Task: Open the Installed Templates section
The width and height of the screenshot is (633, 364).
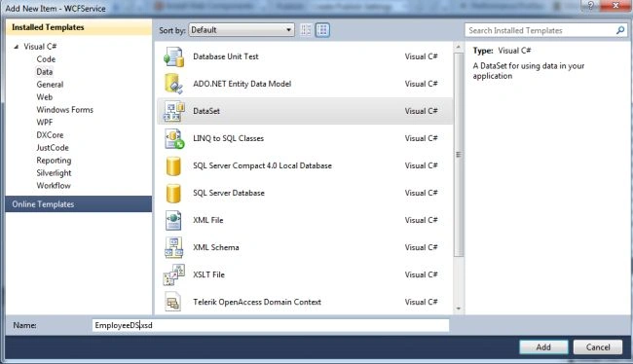Action: 79,27
